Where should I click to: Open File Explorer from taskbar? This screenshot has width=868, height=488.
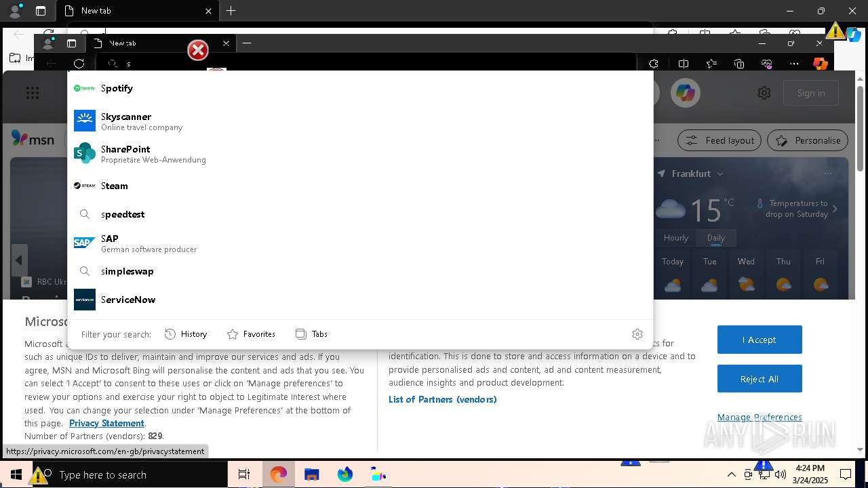click(311, 474)
